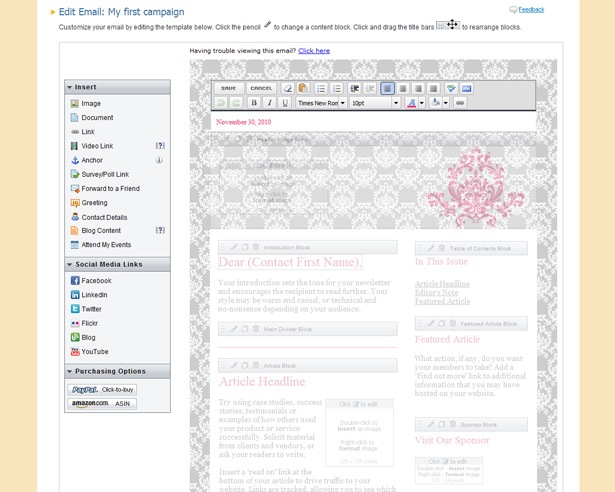The height and width of the screenshot is (492, 615).
Task: Click the Cancel button
Action: (x=261, y=89)
